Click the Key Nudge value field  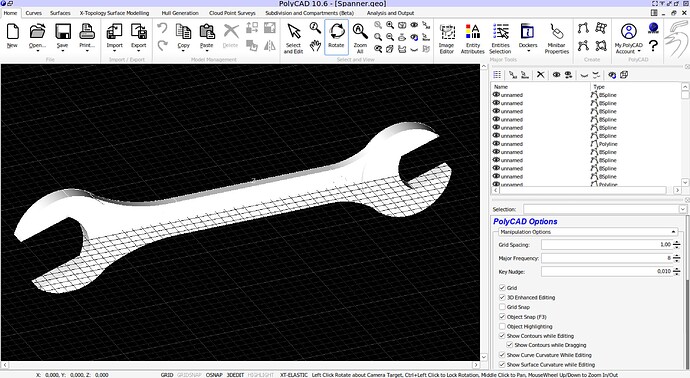(607, 272)
